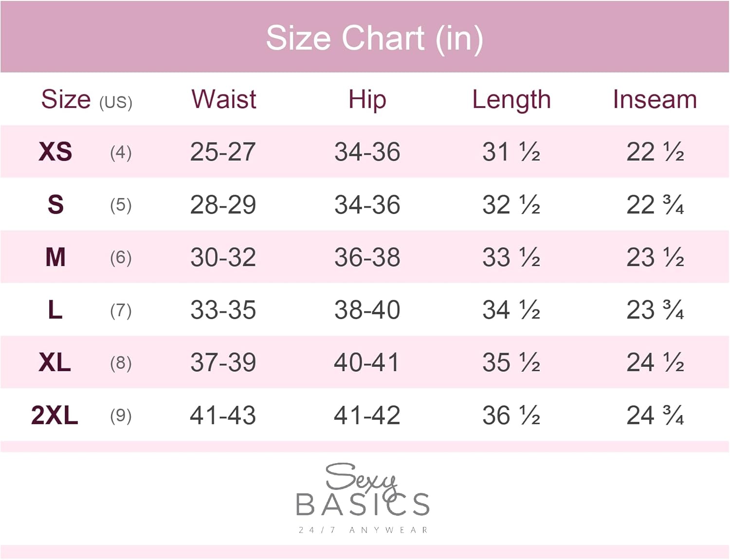Select the Hip column header

[x=367, y=99]
